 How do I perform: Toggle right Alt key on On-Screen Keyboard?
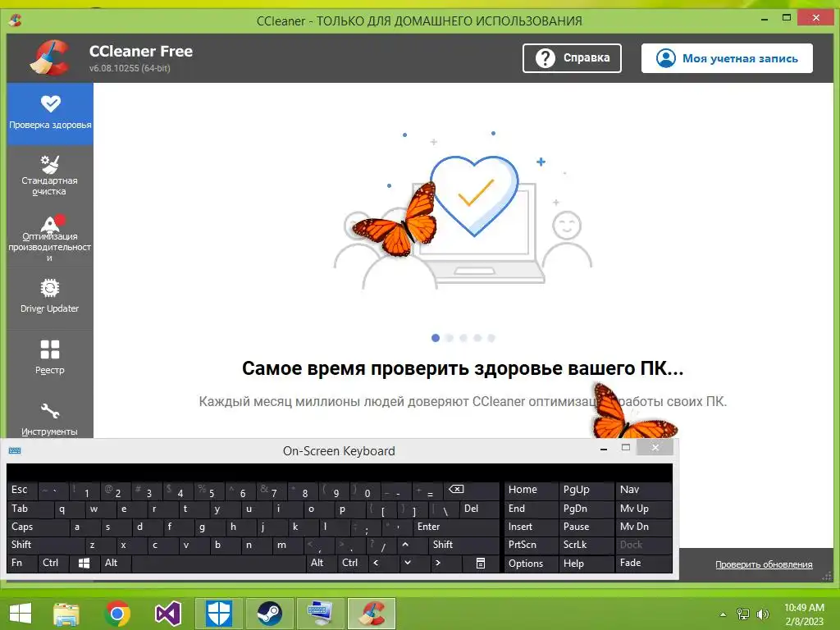pyautogui.click(x=321, y=563)
